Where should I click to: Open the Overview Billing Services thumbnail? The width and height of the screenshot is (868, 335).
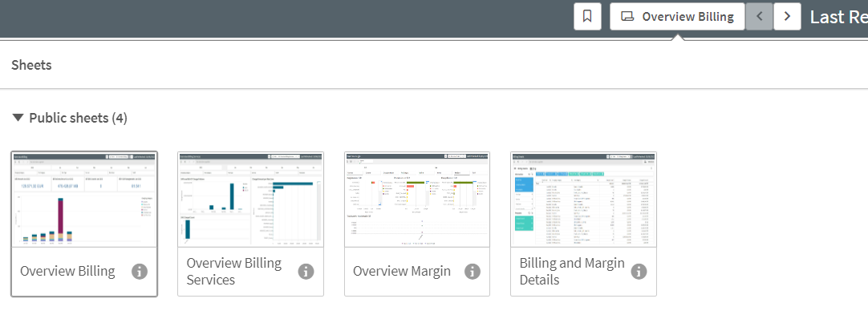coord(250,199)
